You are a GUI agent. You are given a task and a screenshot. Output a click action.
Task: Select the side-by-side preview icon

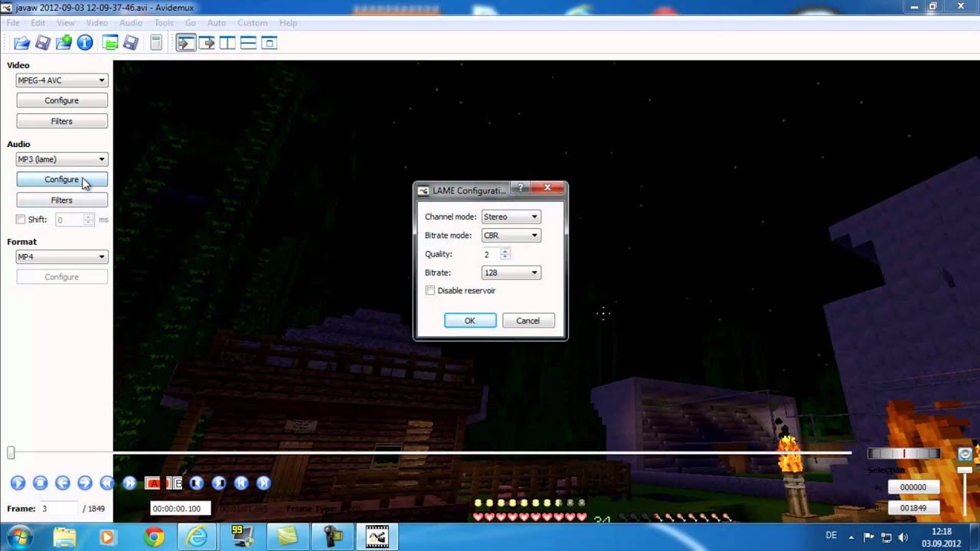click(x=227, y=43)
